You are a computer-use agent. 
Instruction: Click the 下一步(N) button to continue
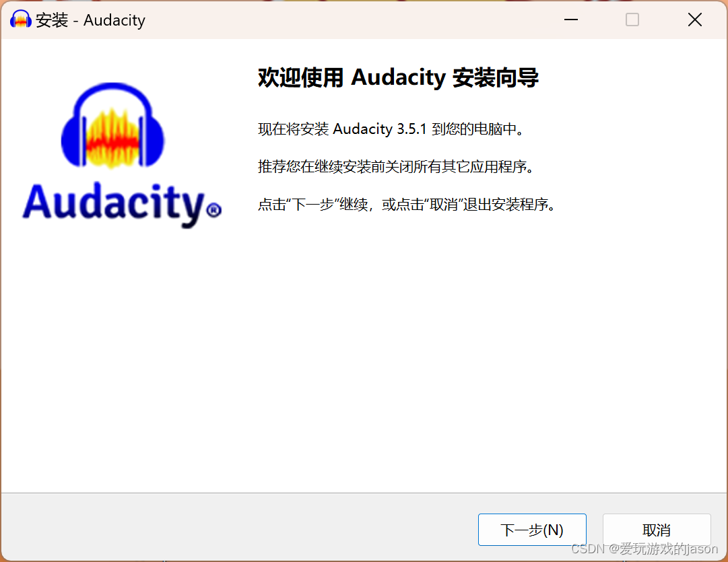pyautogui.click(x=532, y=530)
